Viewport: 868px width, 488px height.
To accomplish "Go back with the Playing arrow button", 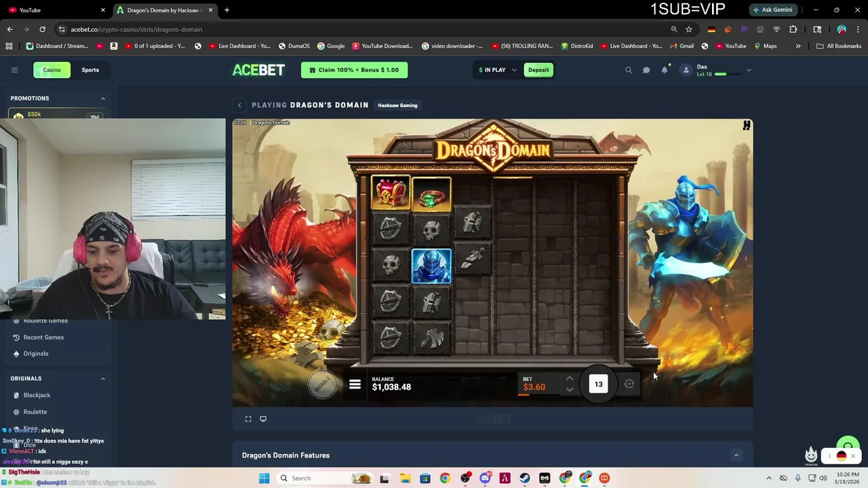I will point(239,105).
